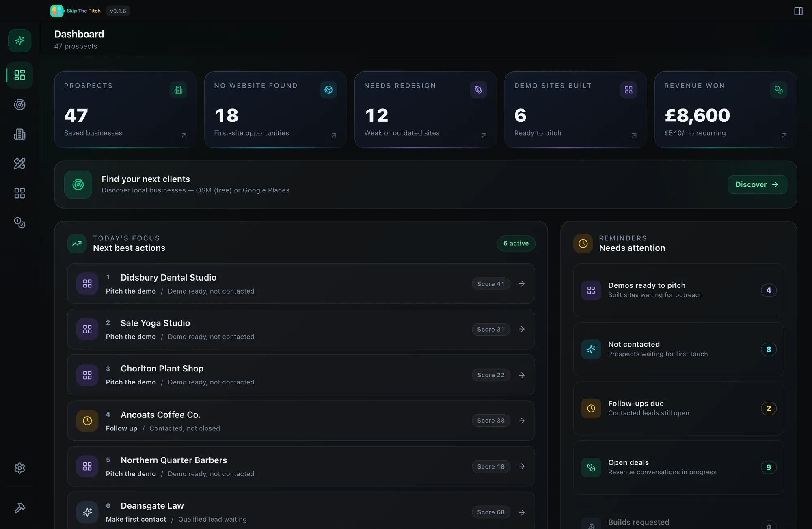812x529 pixels.
Task: Open Deansgate Law first contact row
Action: point(301,511)
